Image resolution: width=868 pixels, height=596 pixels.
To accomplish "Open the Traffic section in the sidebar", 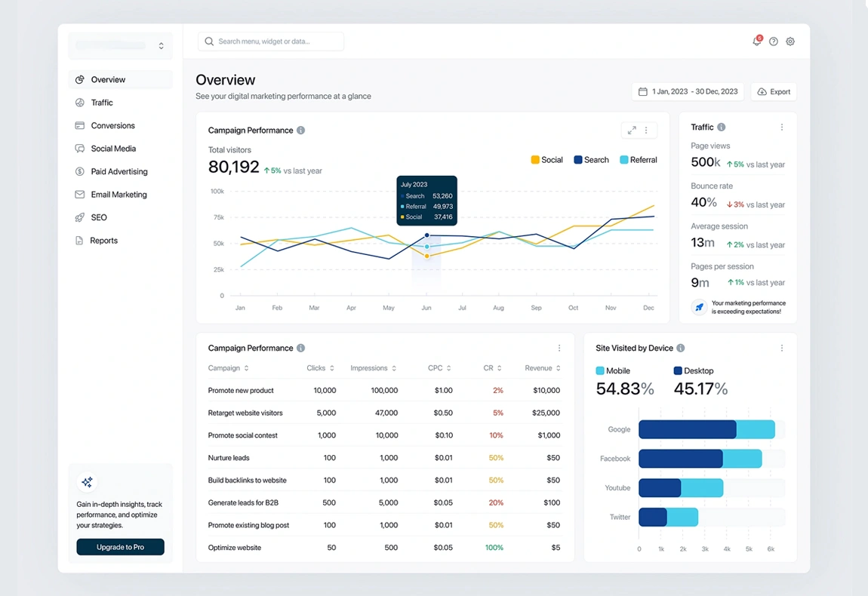I will [103, 102].
